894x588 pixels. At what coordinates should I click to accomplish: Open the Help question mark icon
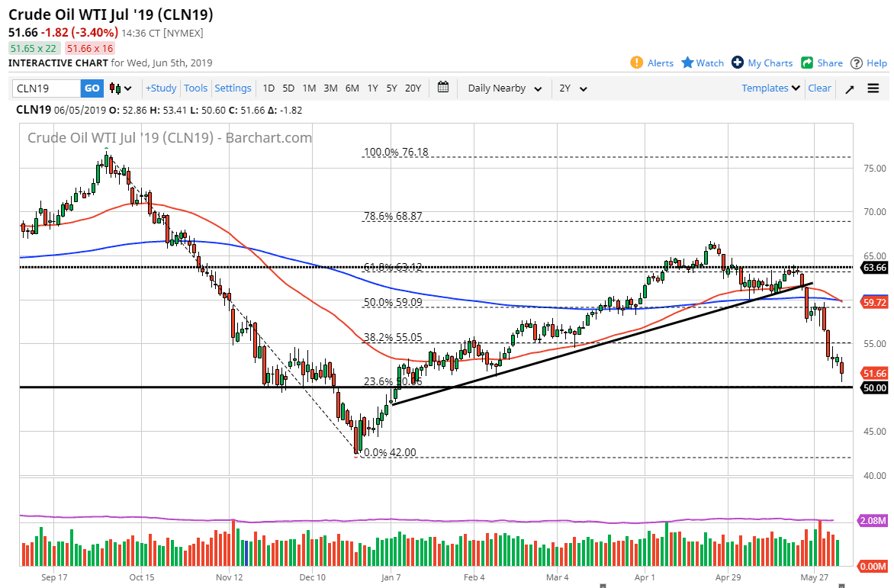pyautogui.click(x=857, y=63)
